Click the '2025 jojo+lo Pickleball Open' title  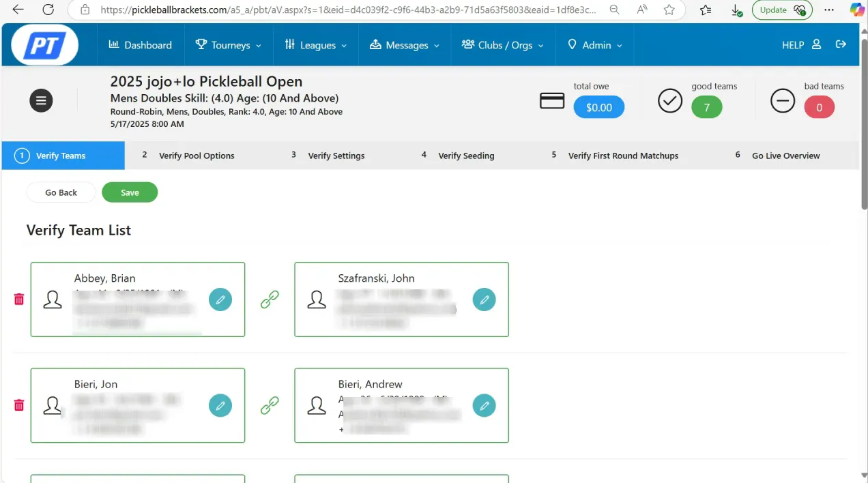click(206, 82)
